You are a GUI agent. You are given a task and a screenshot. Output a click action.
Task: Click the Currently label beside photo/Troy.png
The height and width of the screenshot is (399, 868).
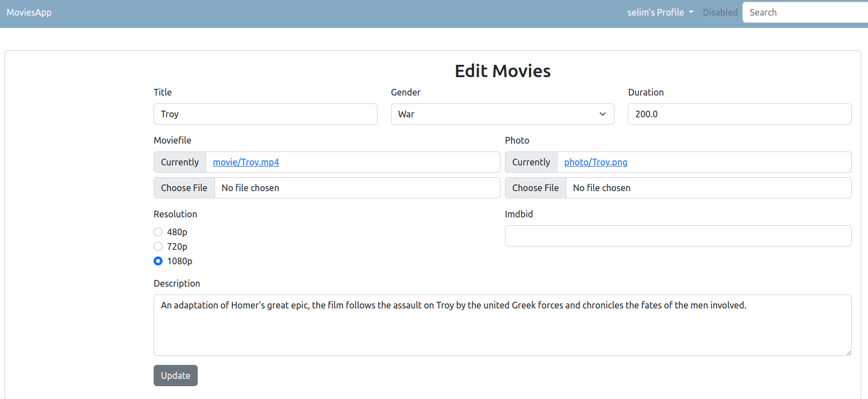click(x=531, y=162)
